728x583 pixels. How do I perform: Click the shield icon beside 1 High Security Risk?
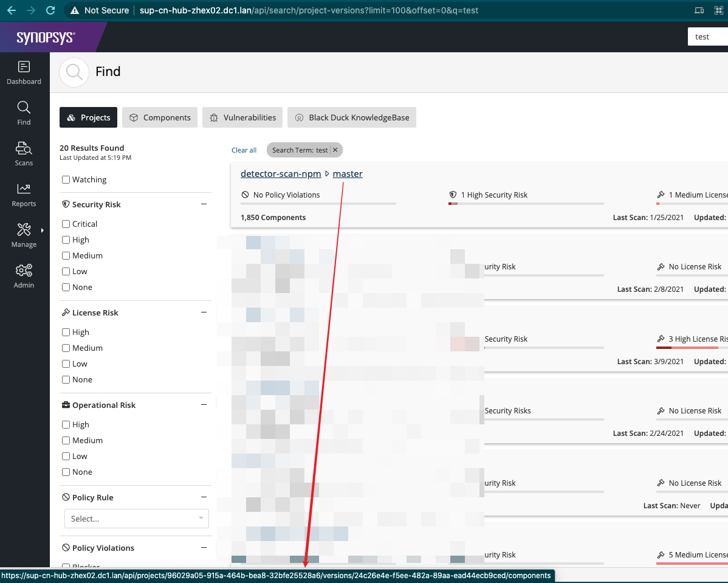453,195
